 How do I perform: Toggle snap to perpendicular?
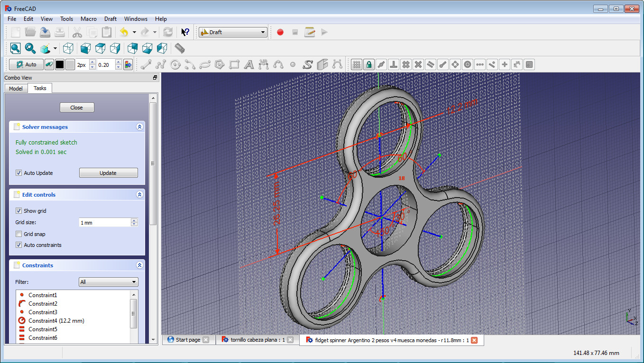click(394, 64)
